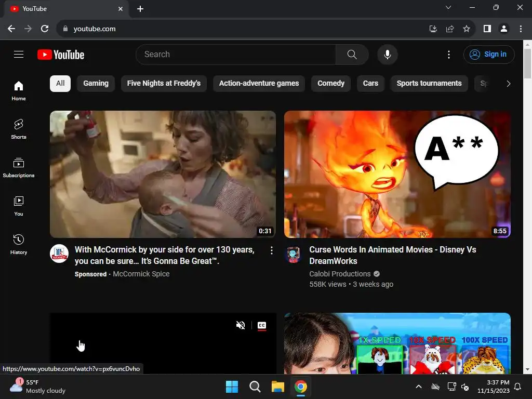Image resolution: width=532 pixels, height=399 pixels.
Task: Bookmark this page with star icon
Action: pyautogui.click(x=467, y=29)
